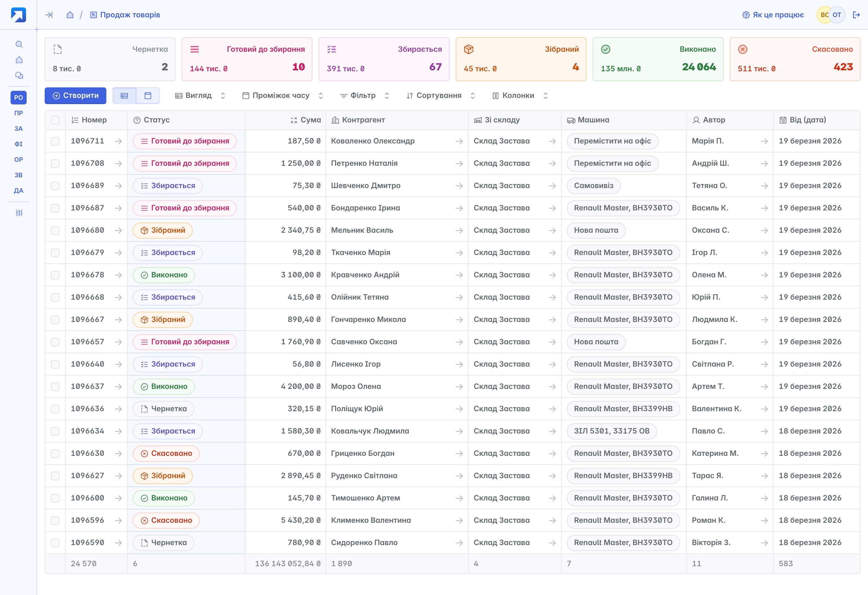The width and height of the screenshot is (868, 595).
Task: Click the logout icon at top right
Action: (x=856, y=15)
